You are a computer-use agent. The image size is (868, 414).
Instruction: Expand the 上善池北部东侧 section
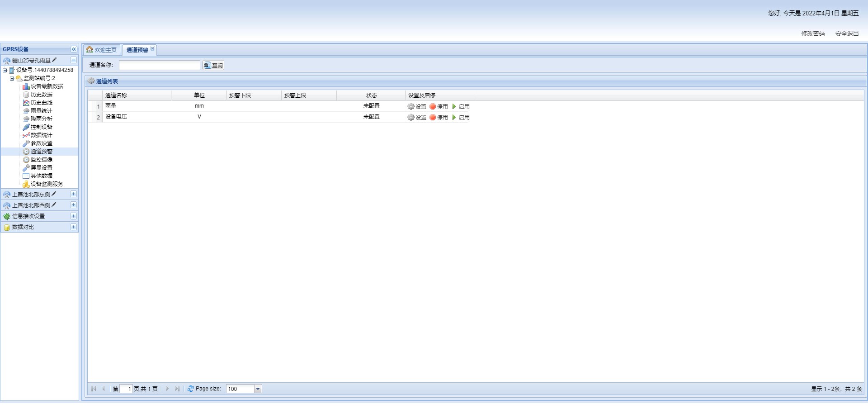click(x=73, y=194)
